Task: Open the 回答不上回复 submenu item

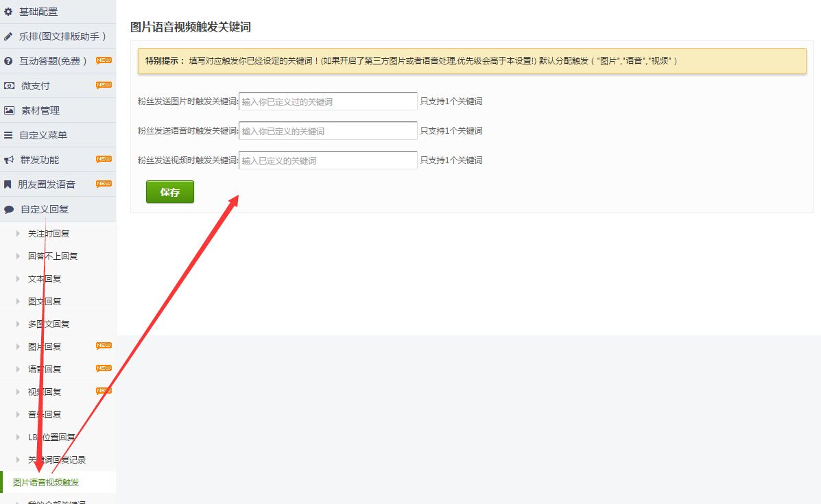Action: click(x=53, y=256)
